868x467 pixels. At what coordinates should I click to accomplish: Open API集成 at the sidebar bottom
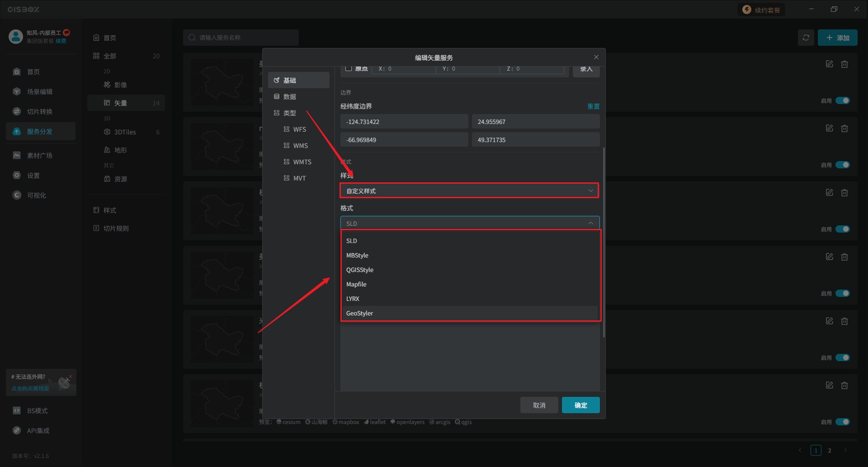click(38, 431)
